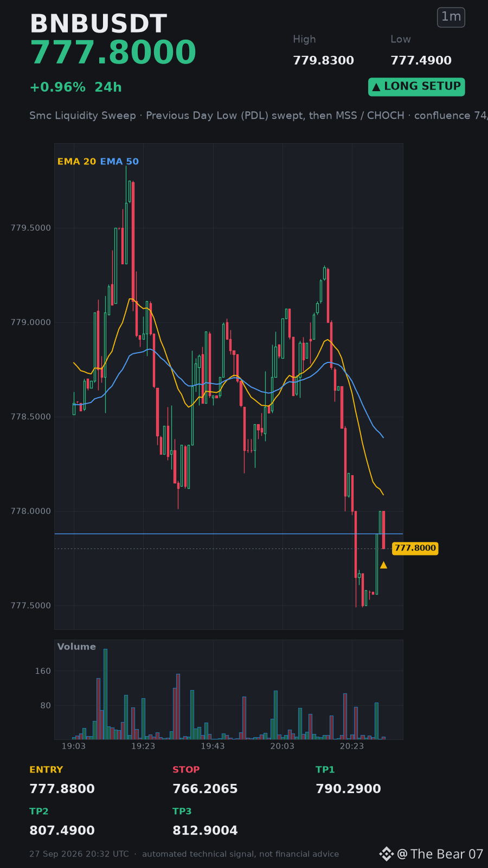This screenshot has height=868, width=488.
Task: Click the EMA 20 legend label
Action: [76, 161]
